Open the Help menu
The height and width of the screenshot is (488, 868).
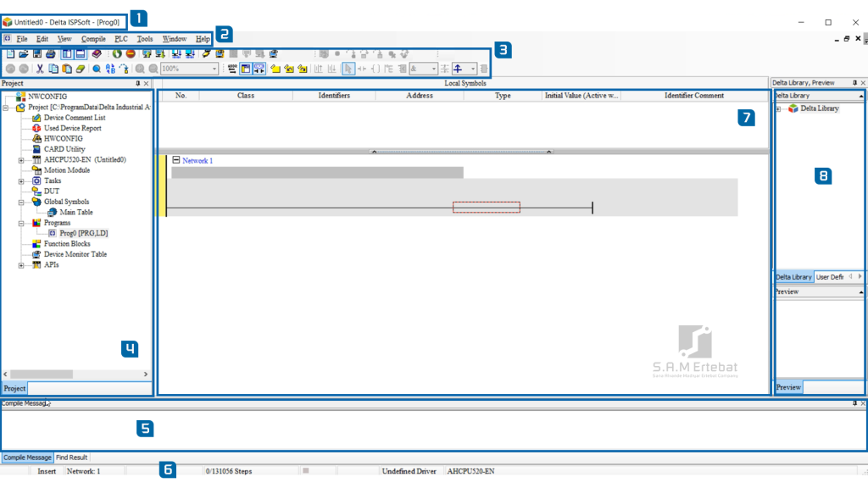click(203, 39)
